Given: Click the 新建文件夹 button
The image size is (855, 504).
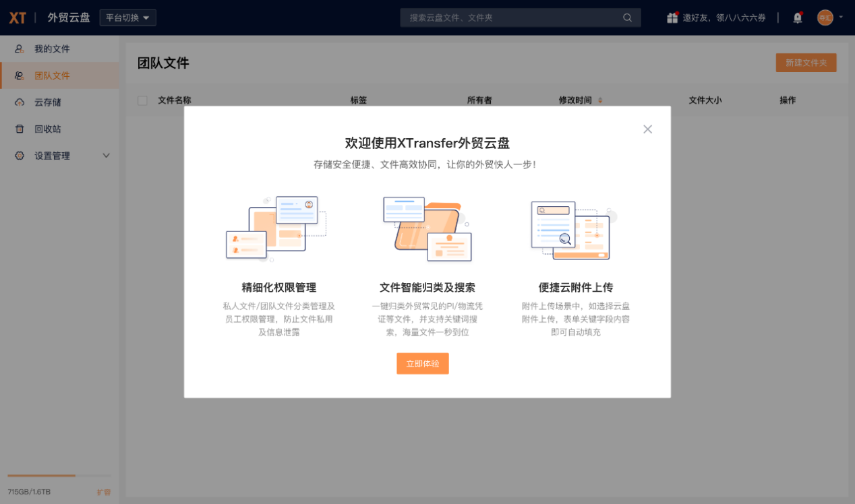Looking at the screenshot, I should pyautogui.click(x=806, y=63).
